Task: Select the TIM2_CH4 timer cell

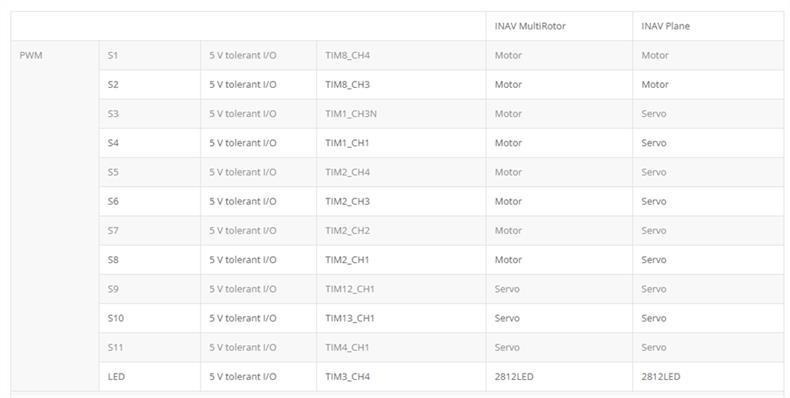Action: pyautogui.click(x=401, y=172)
